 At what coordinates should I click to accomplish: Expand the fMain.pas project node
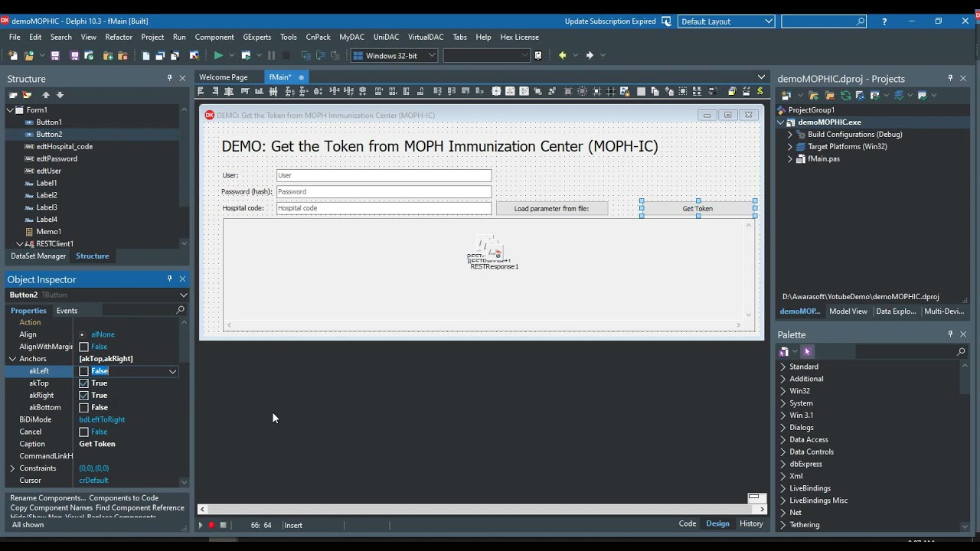[790, 158]
